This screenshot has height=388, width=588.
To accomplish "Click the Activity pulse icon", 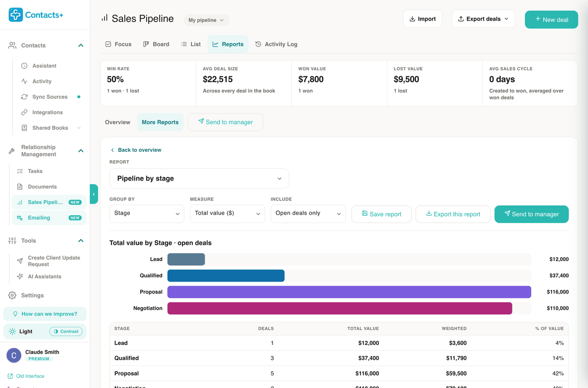I will coord(24,81).
